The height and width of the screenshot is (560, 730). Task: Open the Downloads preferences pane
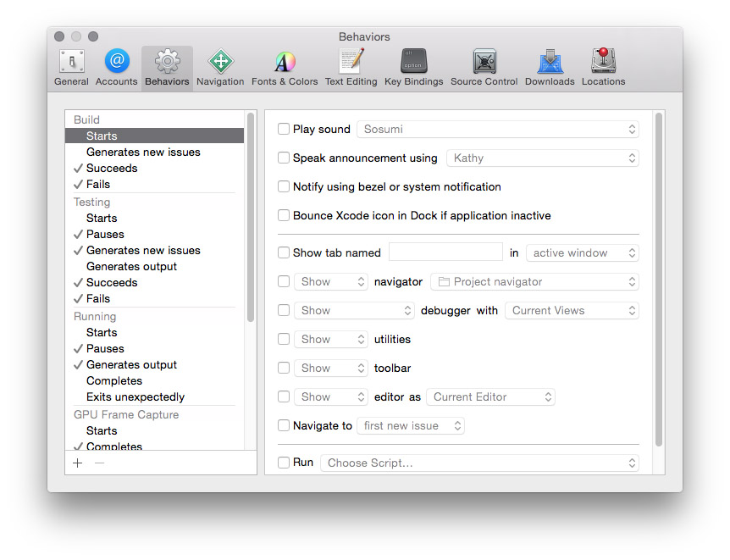pos(550,68)
